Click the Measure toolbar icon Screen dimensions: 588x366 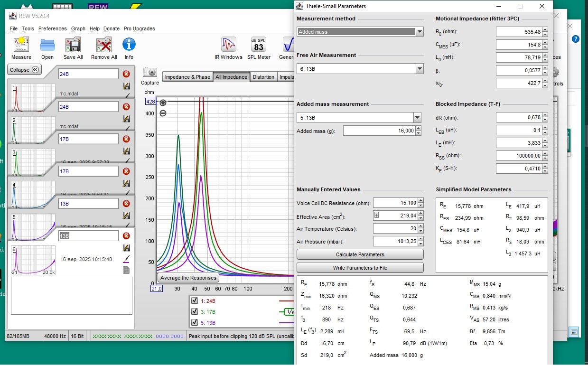(x=21, y=45)
